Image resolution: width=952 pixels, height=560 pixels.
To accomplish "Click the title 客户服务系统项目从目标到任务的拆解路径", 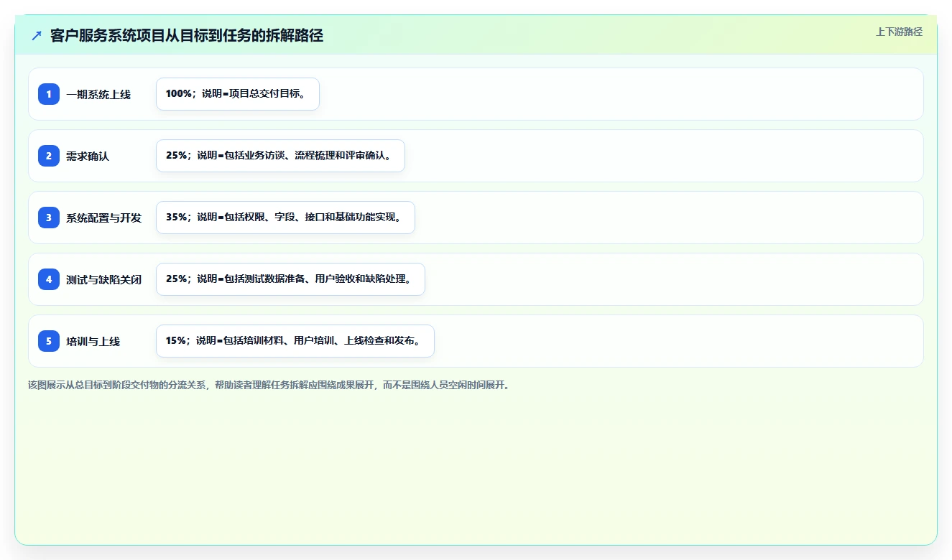I will [x=187, y=36].
